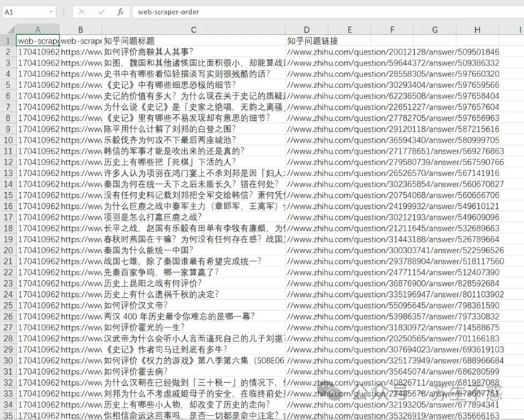Select row 20 header

[x=8, y=250]
